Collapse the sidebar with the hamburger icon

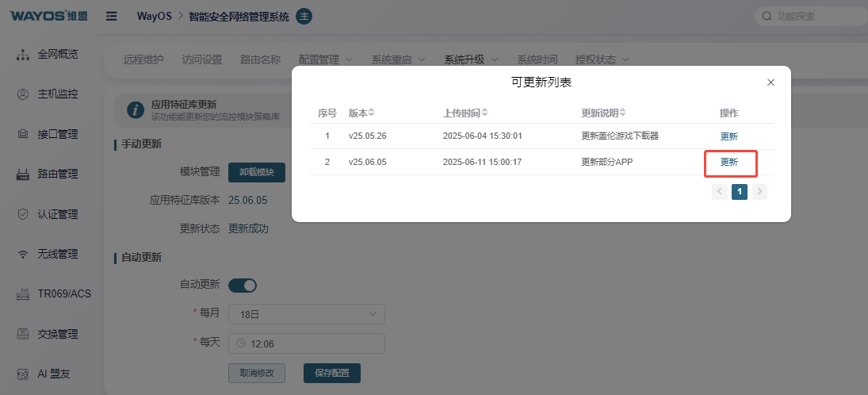pos(111,16)
